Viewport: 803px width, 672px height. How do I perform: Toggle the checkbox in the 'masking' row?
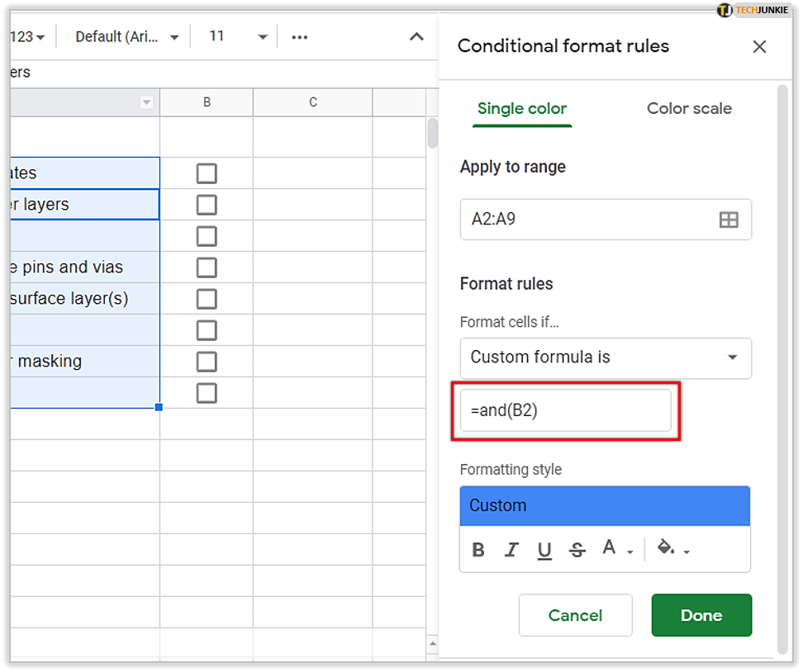207,362
